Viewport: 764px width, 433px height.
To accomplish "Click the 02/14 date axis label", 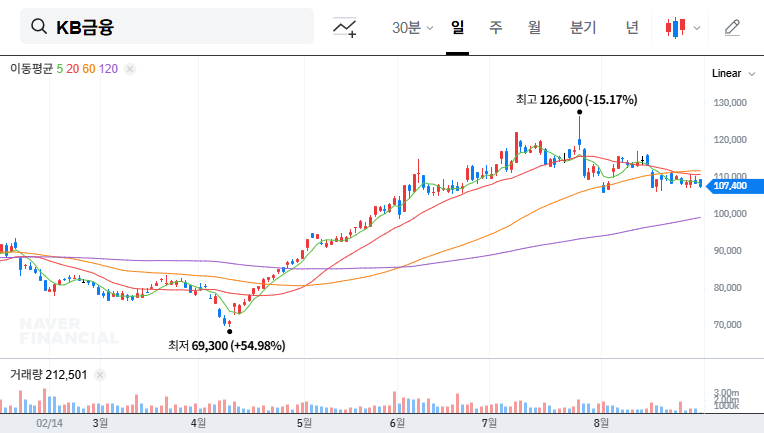I will (49, 423).
